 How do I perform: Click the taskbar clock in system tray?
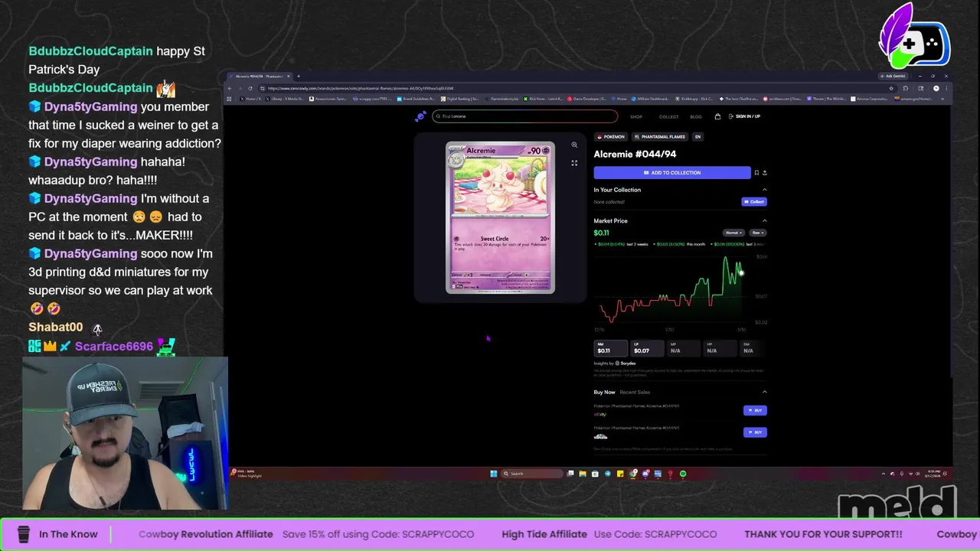934,474
